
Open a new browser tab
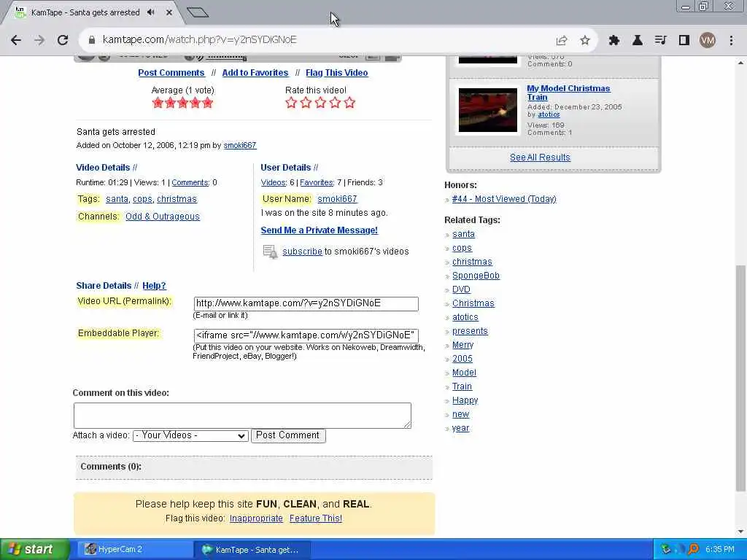tap(197, 12)
